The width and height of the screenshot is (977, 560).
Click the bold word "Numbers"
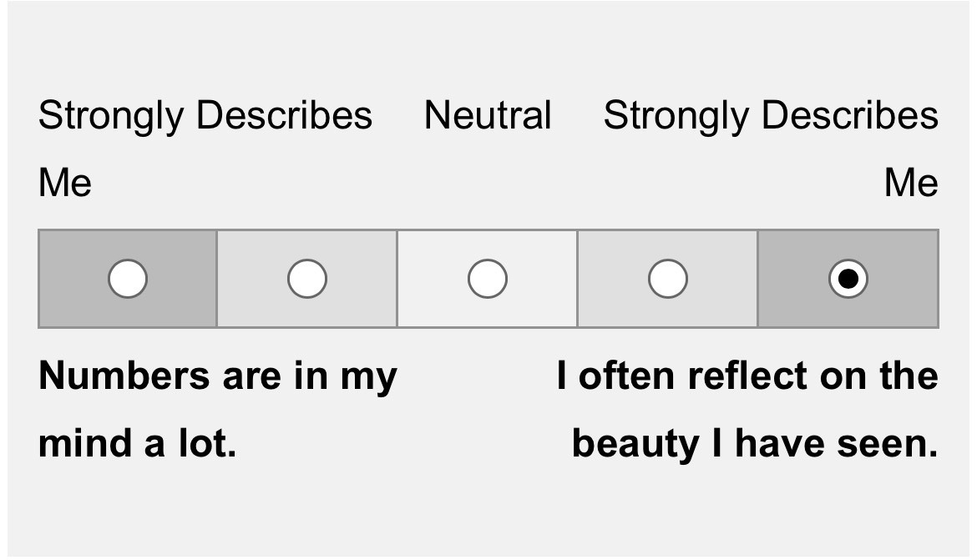tap(124, 376)
